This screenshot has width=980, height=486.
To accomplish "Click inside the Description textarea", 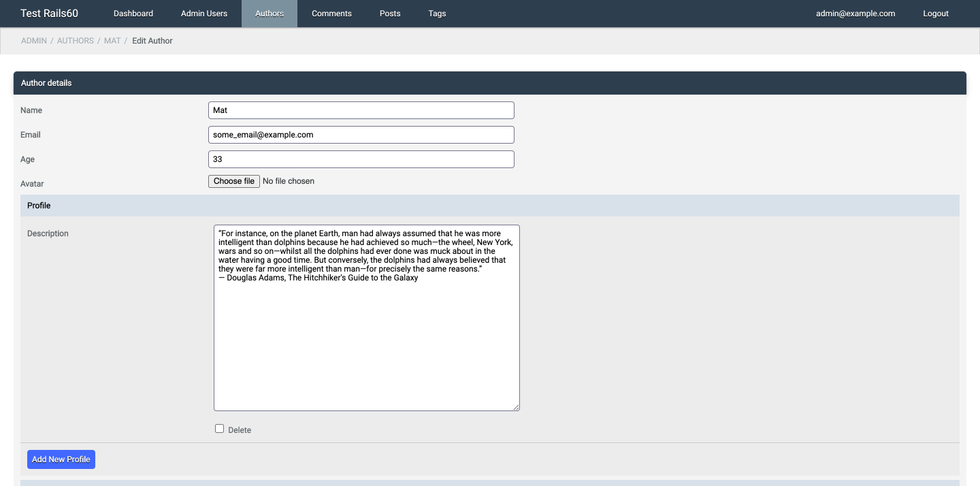I will coord(367,318).
